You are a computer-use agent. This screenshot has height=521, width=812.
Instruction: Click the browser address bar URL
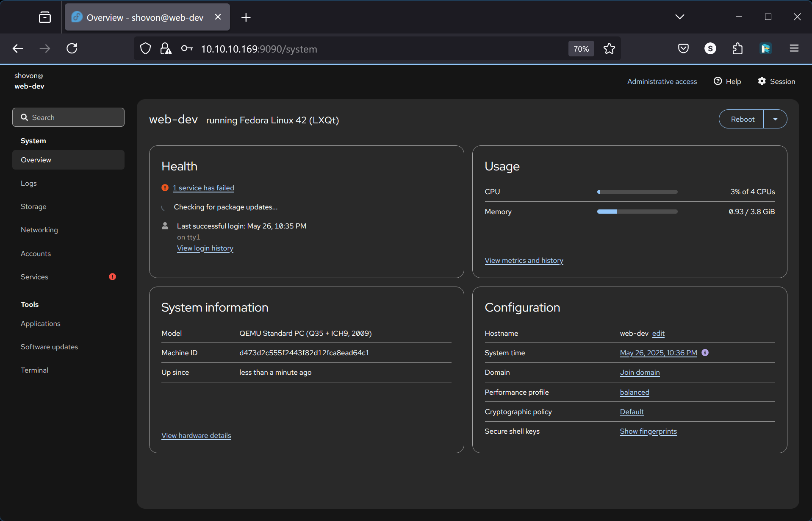click(x=259, y=49)
